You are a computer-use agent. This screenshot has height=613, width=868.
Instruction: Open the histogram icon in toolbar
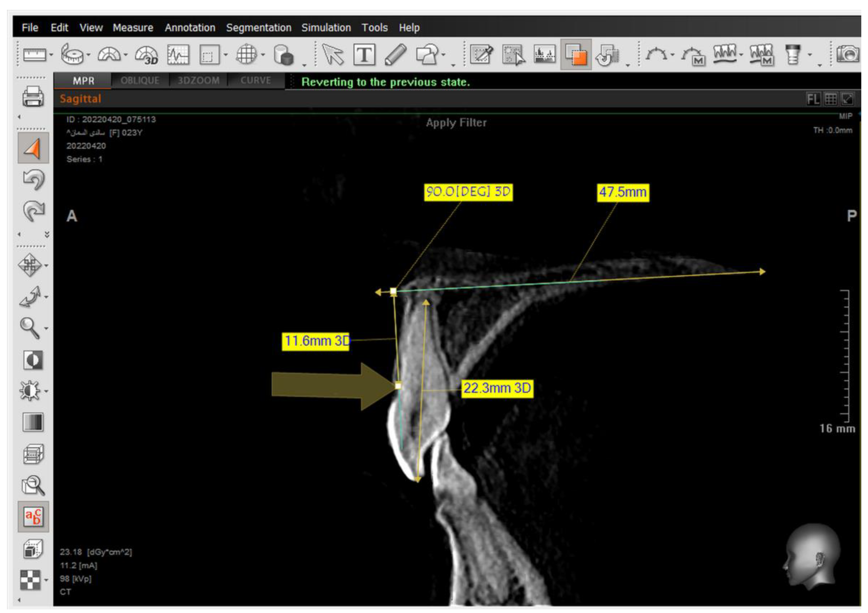point(544,54)
